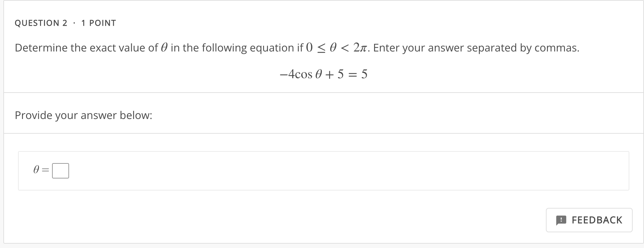Image resolution: width=644 pixels, height=248 pixels.
Task: Select the exclamation mark icon in FEEDBACK button
Action: [561, 220]
